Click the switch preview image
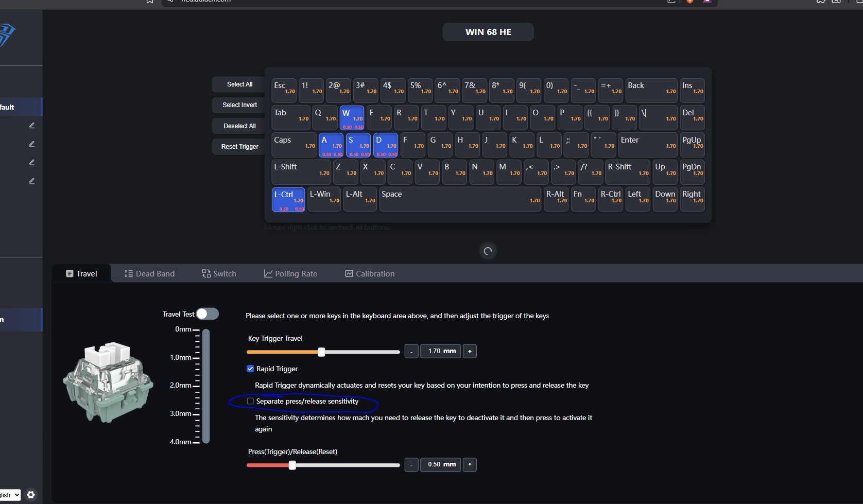This screenshot has height=504, width=863. coord(108,382)
